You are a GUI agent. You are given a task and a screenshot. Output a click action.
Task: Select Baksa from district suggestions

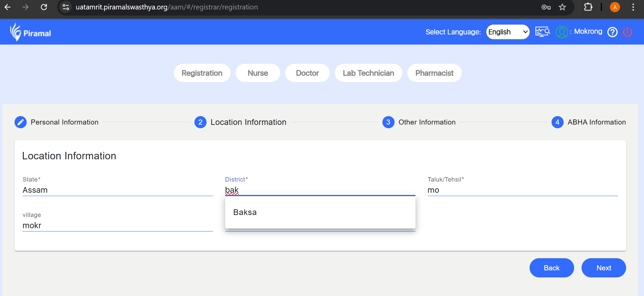click(245, 212)
